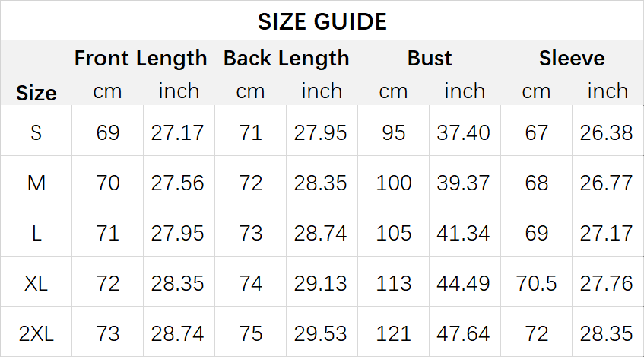Select the S size row label
Screen dimensions: 644x357
36,132
